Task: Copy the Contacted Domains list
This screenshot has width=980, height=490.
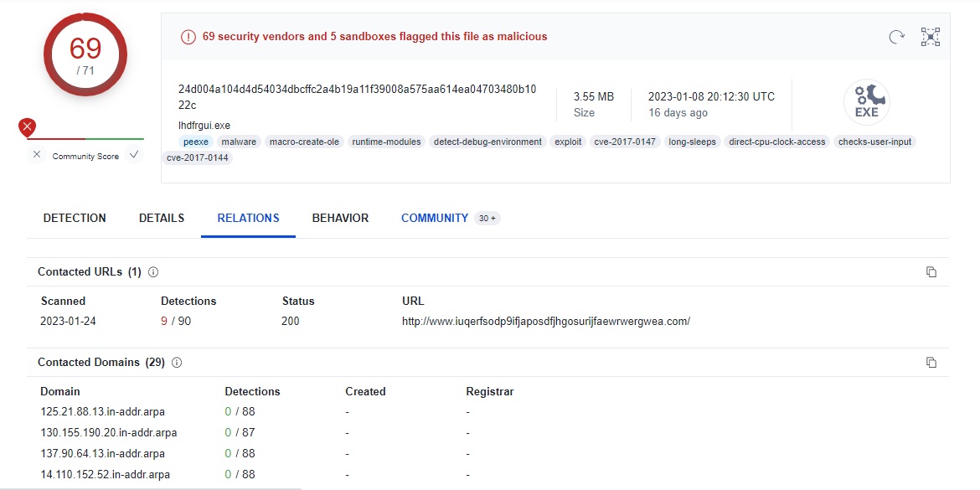Action: [931, 363]
